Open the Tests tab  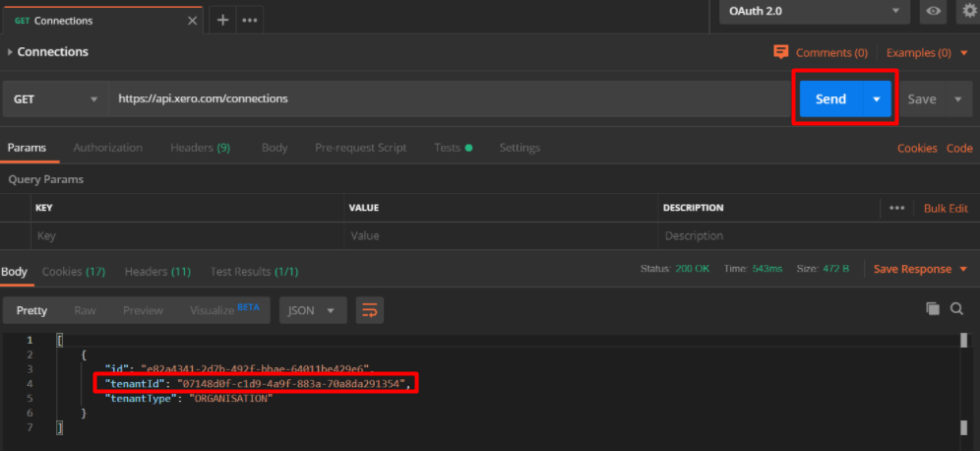point(454,148)
